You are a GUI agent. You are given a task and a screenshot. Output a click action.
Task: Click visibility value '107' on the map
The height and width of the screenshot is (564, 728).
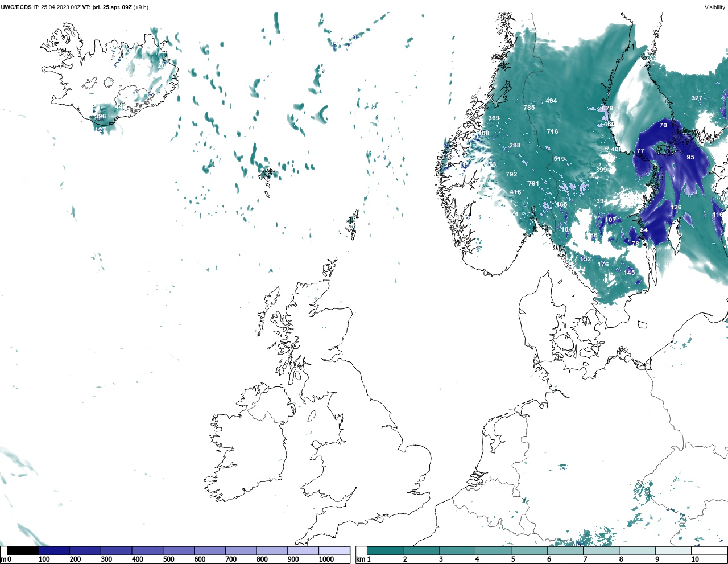click(x=610, y=220)
